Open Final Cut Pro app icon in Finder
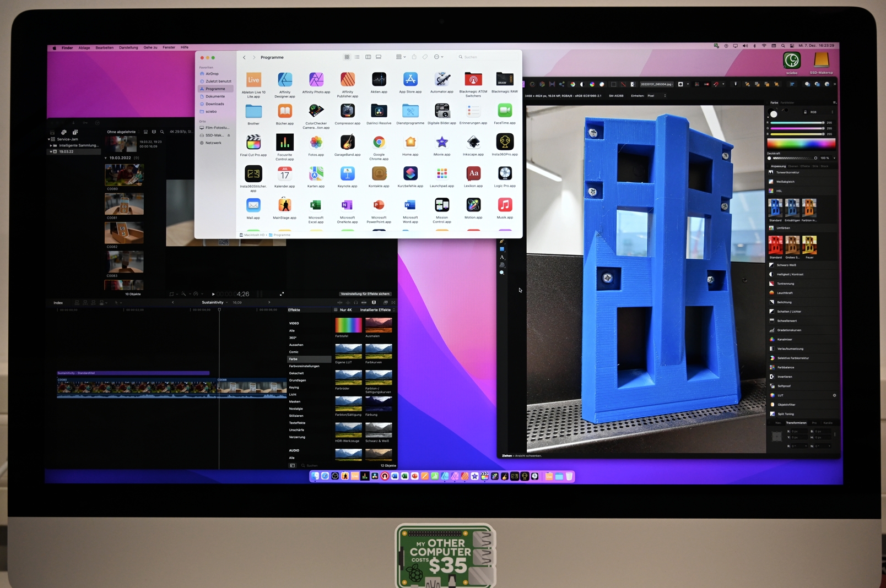This screenshot has height=588, width=886. coord(253,143)
